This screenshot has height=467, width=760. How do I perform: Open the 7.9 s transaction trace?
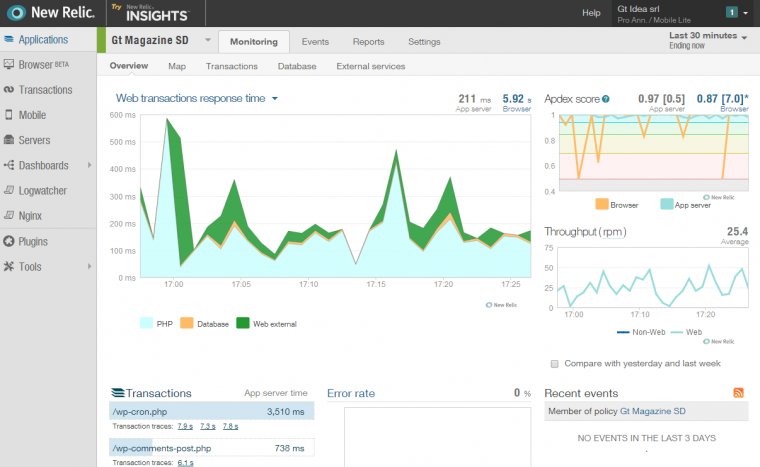tap(185, 426)
